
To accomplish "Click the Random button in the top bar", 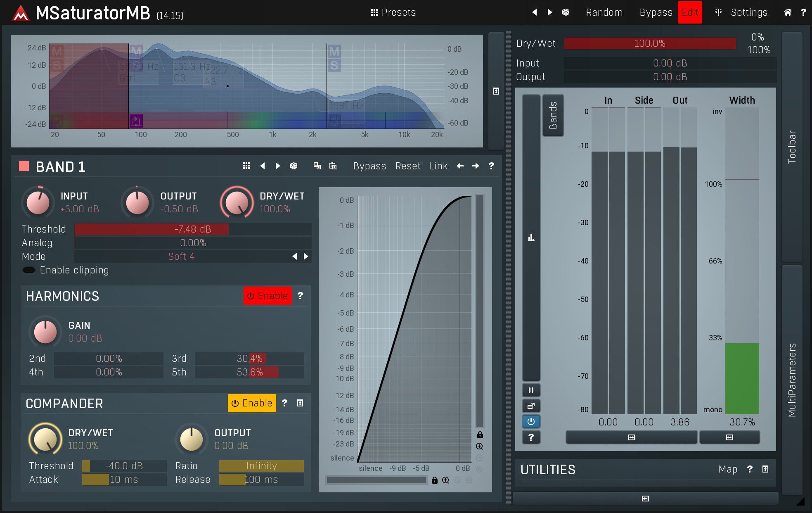I will coord(604,12).
